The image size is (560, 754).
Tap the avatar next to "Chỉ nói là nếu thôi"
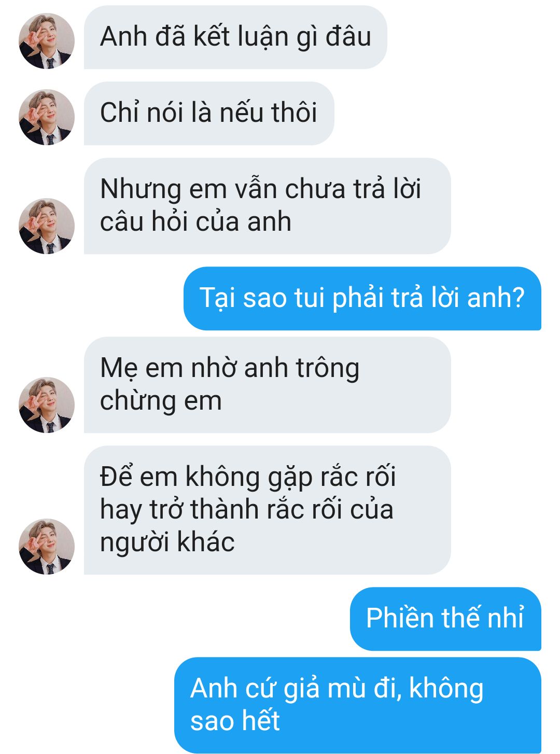(47, 117)
